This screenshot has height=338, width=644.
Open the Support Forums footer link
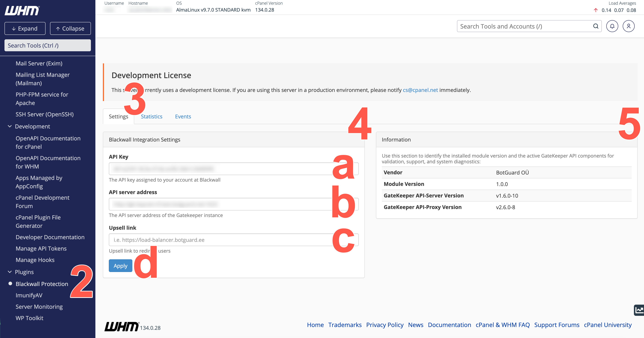557,325
